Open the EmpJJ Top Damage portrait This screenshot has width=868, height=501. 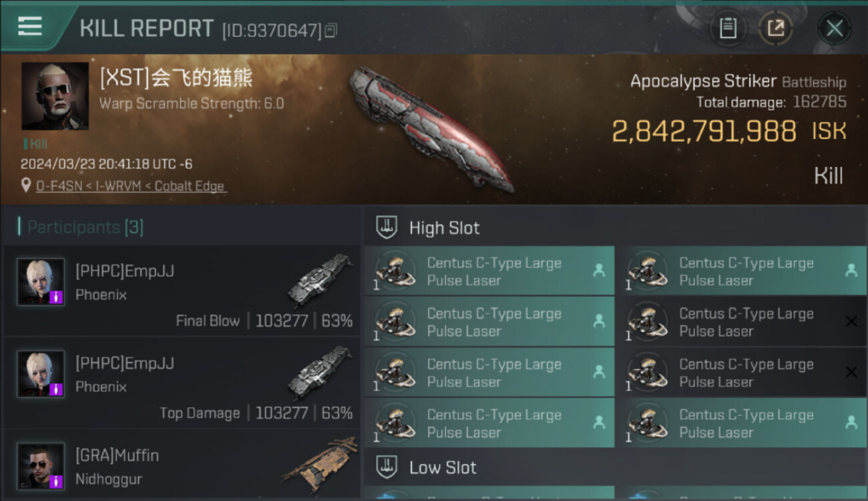pyautogui.click(x=41, y=374)
